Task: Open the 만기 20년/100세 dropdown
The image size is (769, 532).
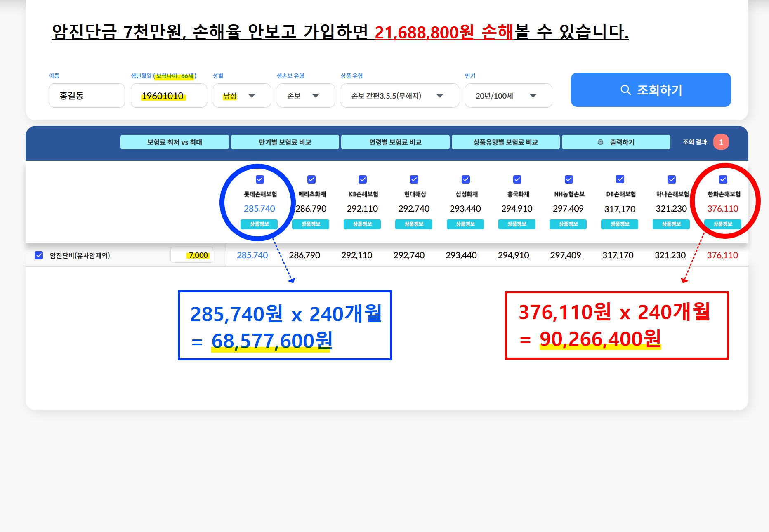Action: (x=508, y=96)
